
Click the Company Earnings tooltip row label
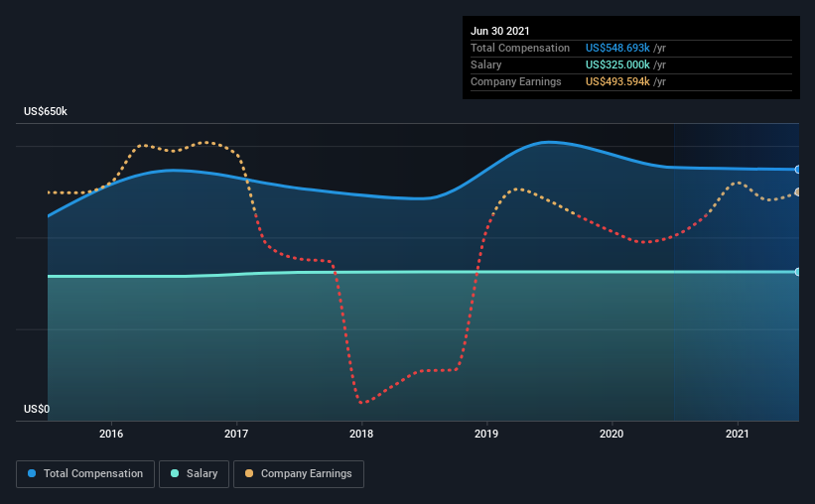516,81
